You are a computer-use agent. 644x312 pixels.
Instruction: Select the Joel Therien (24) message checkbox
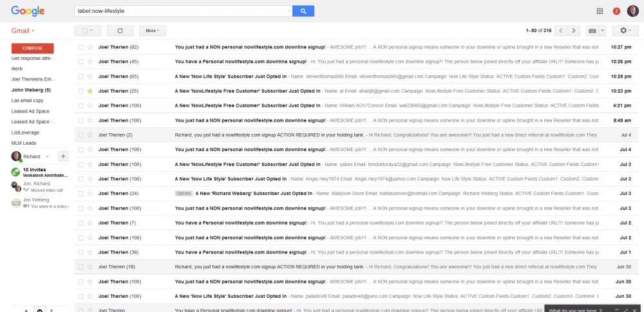point(81,194)
